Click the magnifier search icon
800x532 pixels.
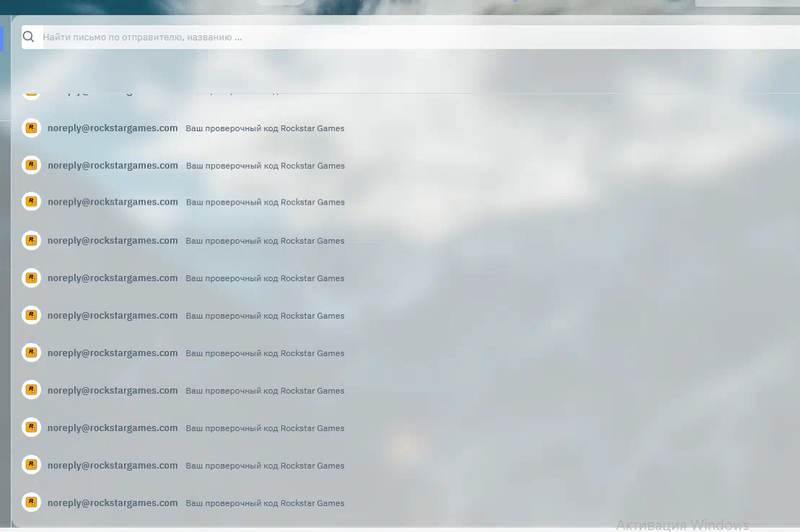click(29, 37)
